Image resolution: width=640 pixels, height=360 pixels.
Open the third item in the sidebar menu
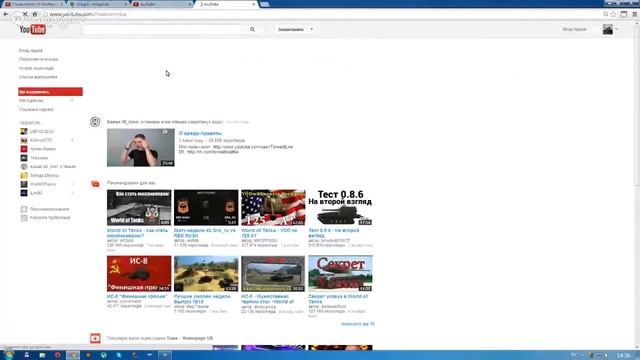coord(36,68)
